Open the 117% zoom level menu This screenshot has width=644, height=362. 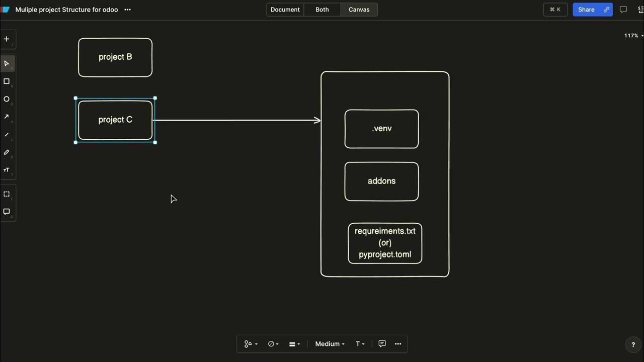coord(633,36)
